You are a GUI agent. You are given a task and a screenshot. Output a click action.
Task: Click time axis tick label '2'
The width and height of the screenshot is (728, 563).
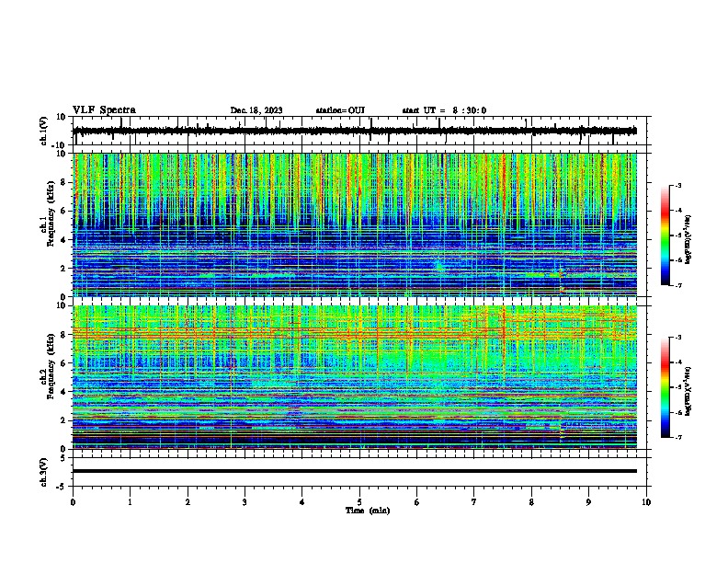click(x=188, y=502)
